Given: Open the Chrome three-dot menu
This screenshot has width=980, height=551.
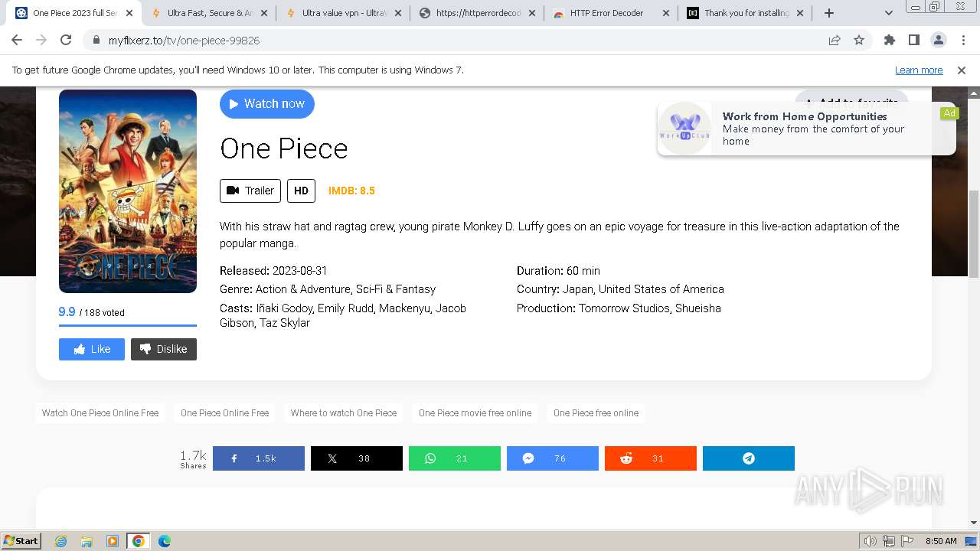Looking at the screenshot, I should (x=963, y=40).
